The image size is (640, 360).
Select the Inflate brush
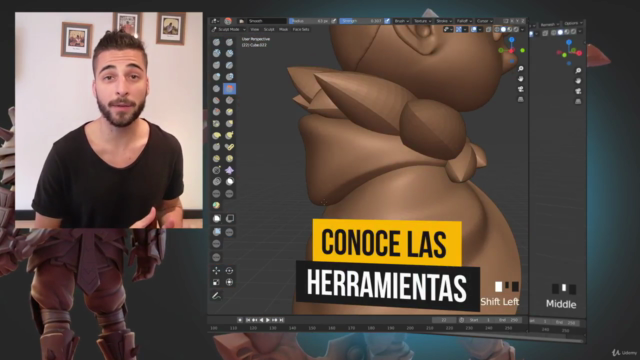coord(216,76)
